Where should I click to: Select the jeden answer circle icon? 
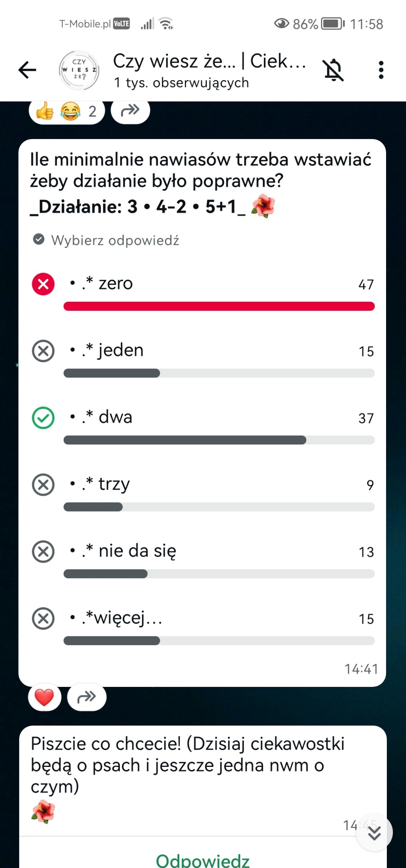[x=43, y=351]
